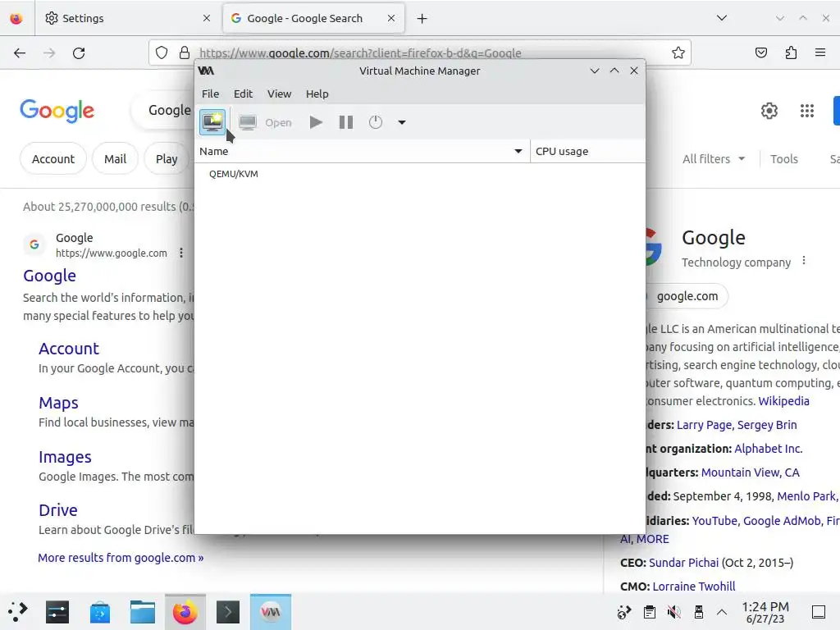Click the Mail filter chip
840x630 pixels.
point(115,158)
